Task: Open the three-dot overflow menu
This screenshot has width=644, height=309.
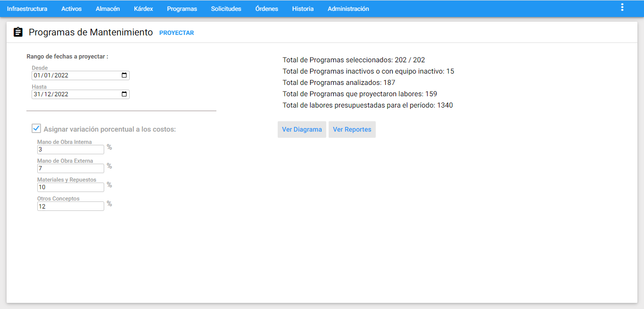Action: (622, 7)
